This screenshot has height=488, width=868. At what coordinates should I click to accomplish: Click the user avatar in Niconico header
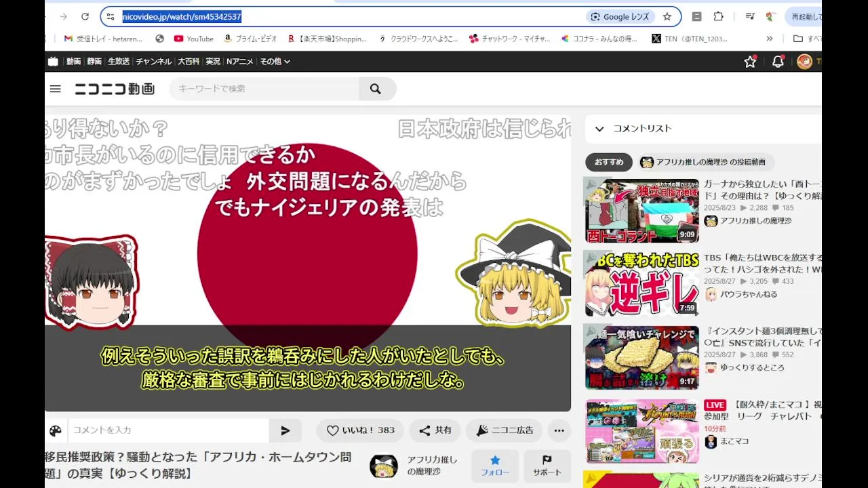pyautogui.click(x=804, y=62)
